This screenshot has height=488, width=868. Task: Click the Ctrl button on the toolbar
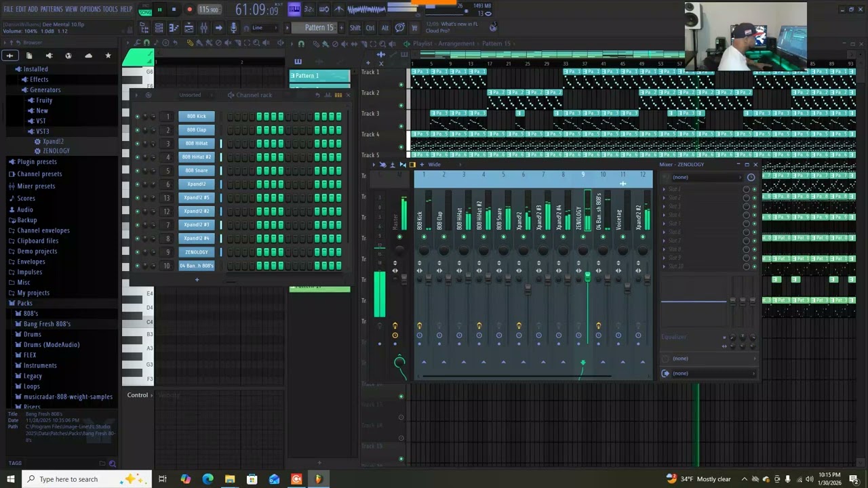(x=370, y=28)
